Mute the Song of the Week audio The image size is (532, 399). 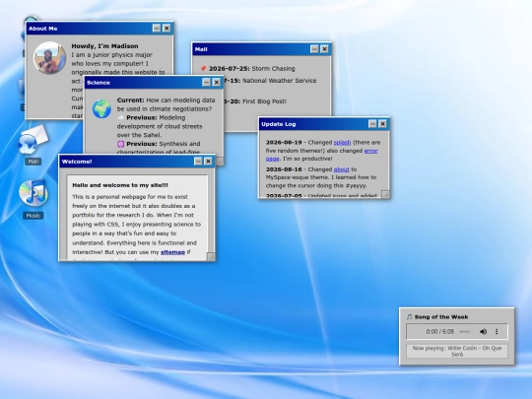[x=483, y=331]
